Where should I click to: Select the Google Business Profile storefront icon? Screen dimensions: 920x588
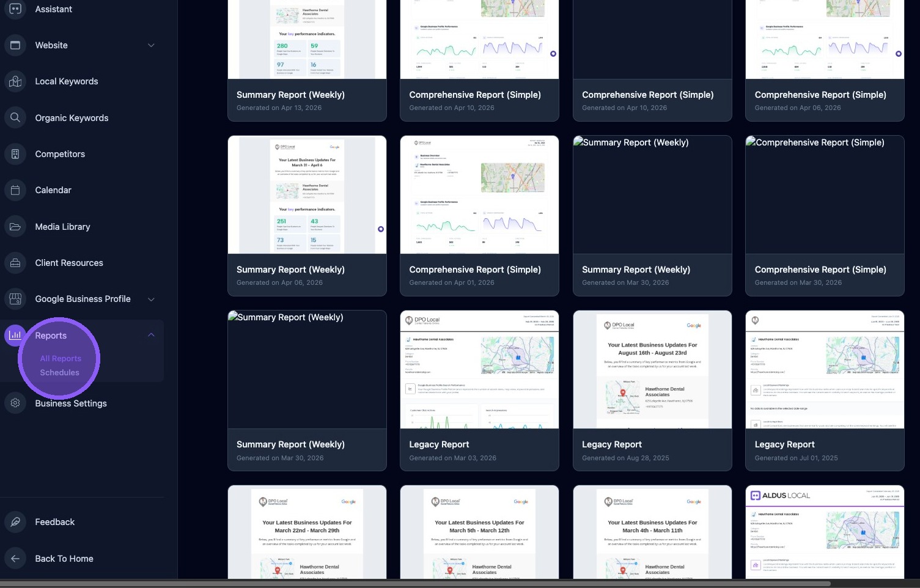[x=15, y=299]
